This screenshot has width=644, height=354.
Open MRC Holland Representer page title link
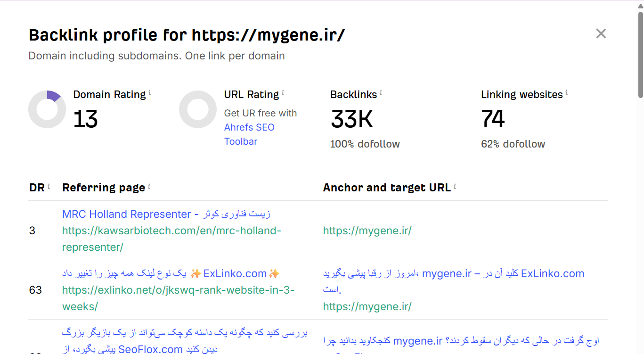point(166,214)
